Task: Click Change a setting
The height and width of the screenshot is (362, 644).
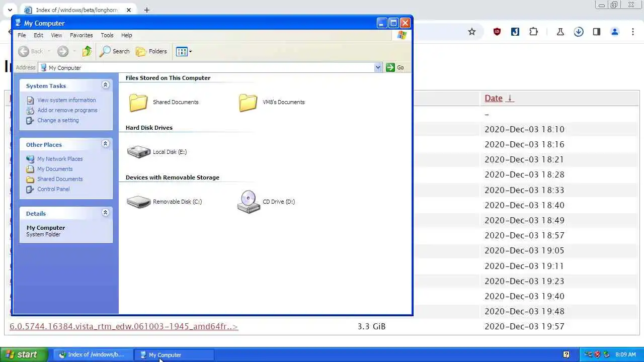Action: click(x=58, y=120)
